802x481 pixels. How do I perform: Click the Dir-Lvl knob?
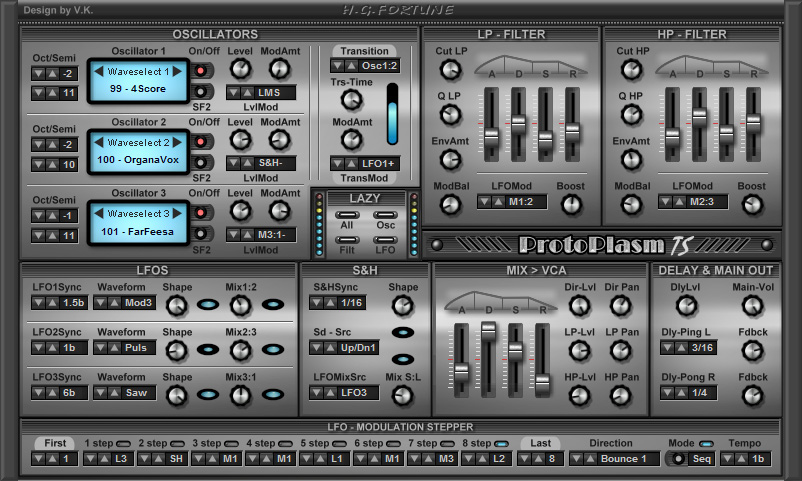point(580,306)
